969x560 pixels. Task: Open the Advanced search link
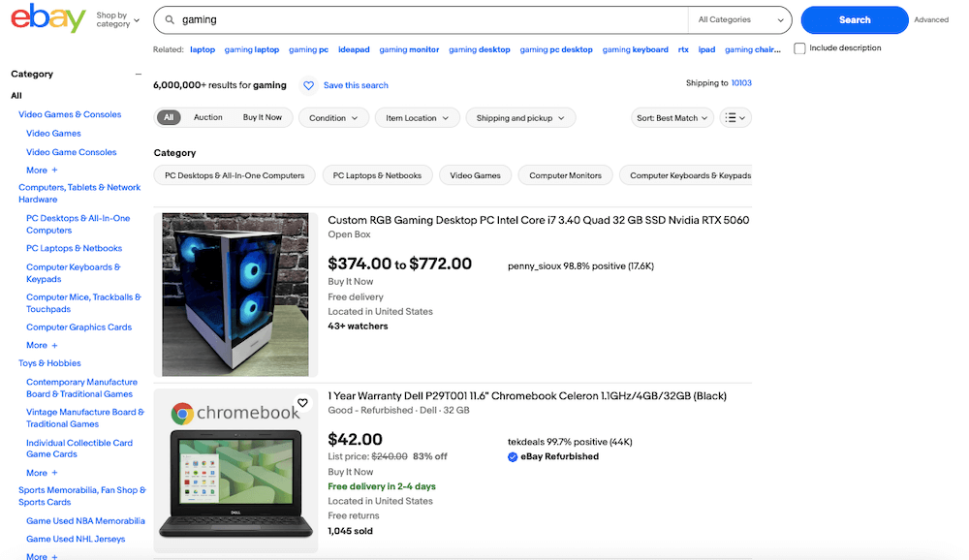(931, 19)
